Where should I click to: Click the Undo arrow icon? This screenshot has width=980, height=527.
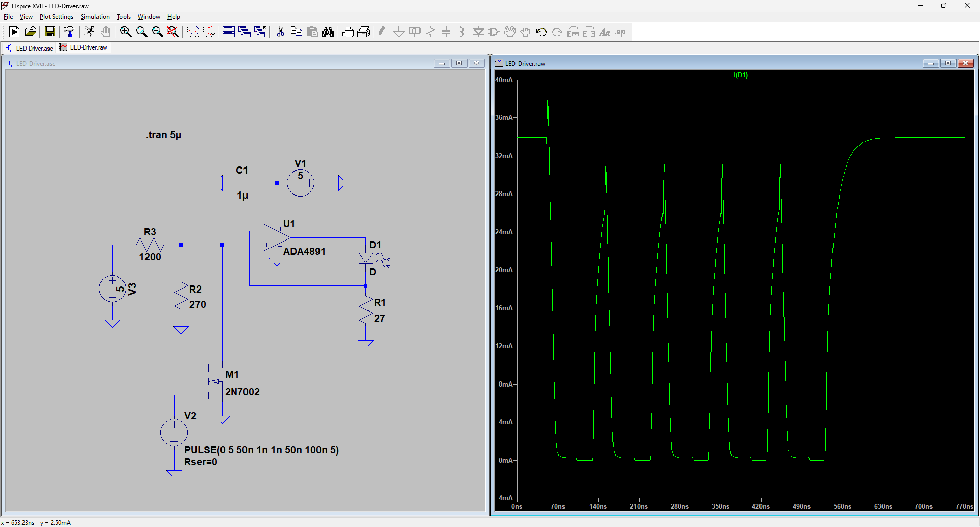coord(542,32)
